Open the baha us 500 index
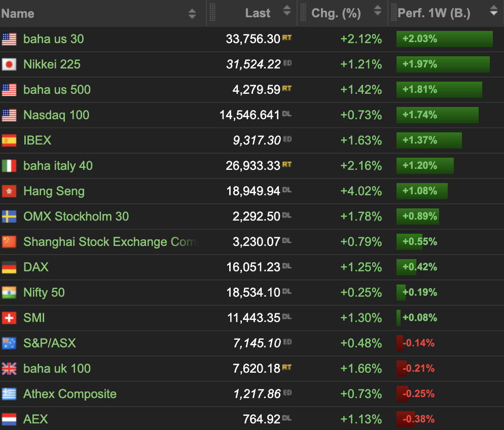The width and height of the screenshot is (504, 430). coord(57,90)
